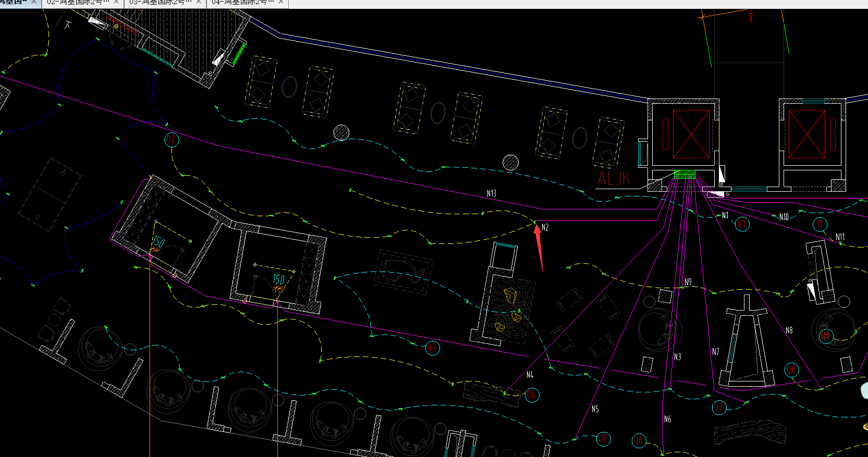Select the circled 01 marker

[x=742, y=224]
